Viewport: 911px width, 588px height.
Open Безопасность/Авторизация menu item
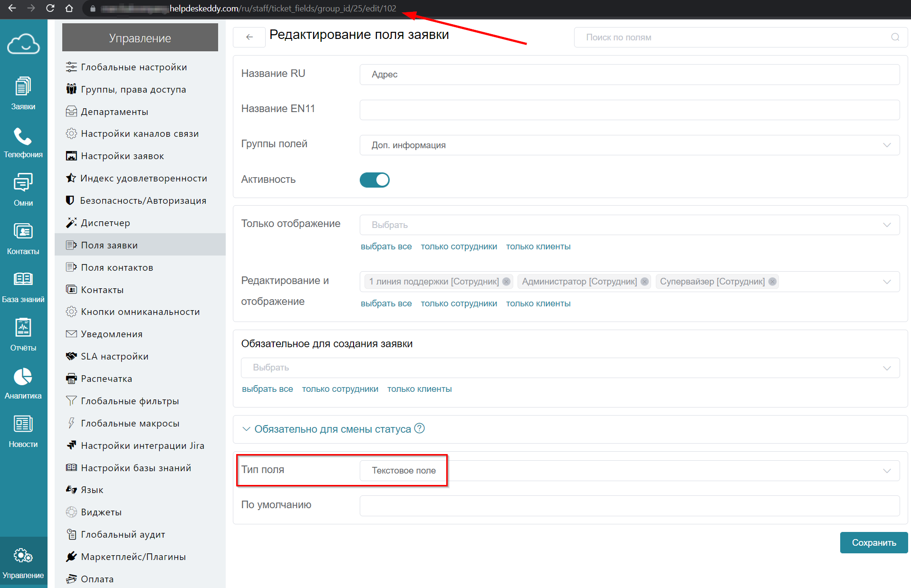point(140,200)
